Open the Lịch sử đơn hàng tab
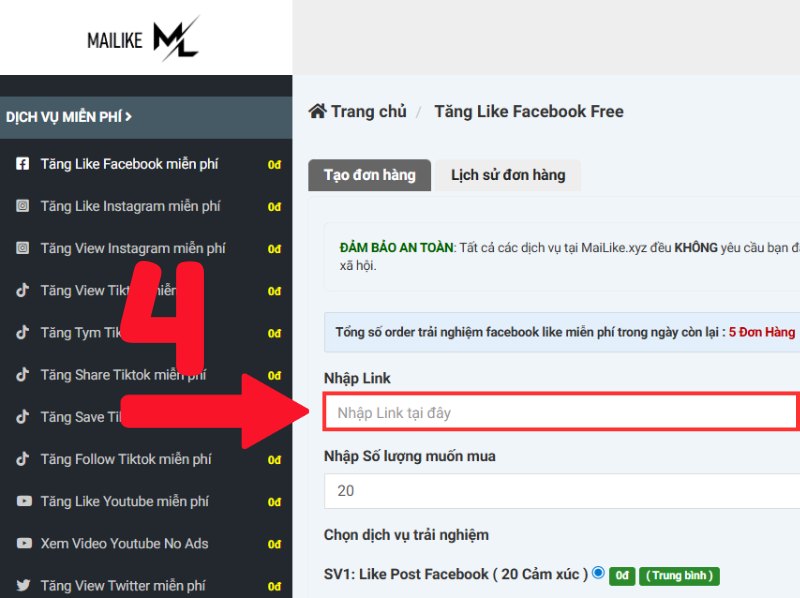The width and height of the screenshot is (800, 598). (508, 175)
